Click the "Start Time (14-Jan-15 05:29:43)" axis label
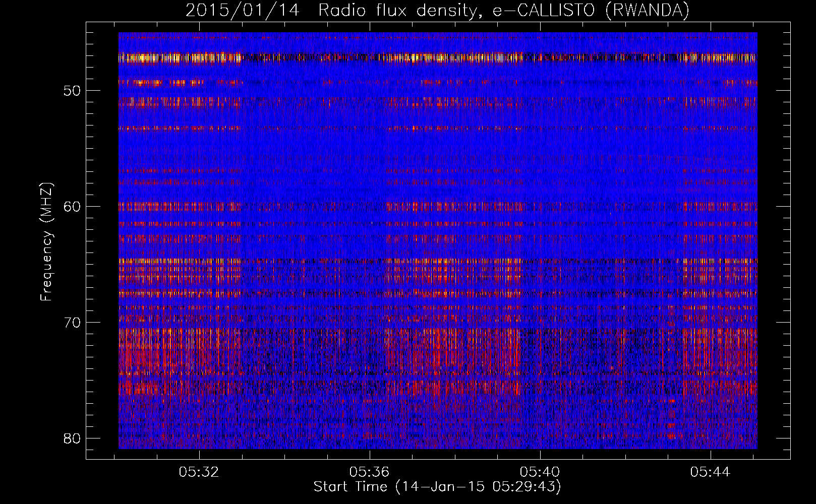Screen dimensions: 816x504 (x=437, y=487)
